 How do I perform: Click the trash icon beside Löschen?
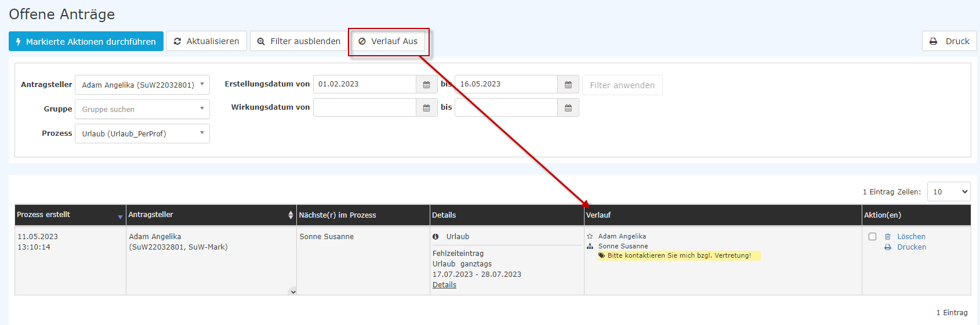pos(887,237)
